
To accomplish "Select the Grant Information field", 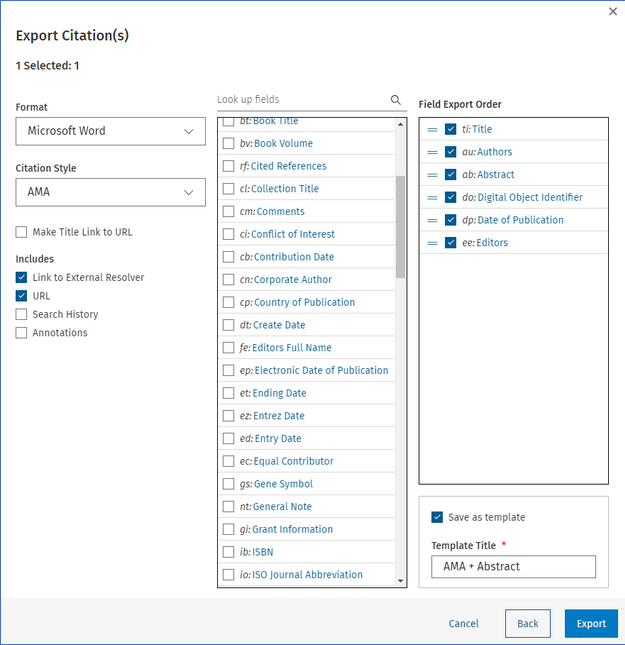I will pyautogui.click(x=229, y=530).
